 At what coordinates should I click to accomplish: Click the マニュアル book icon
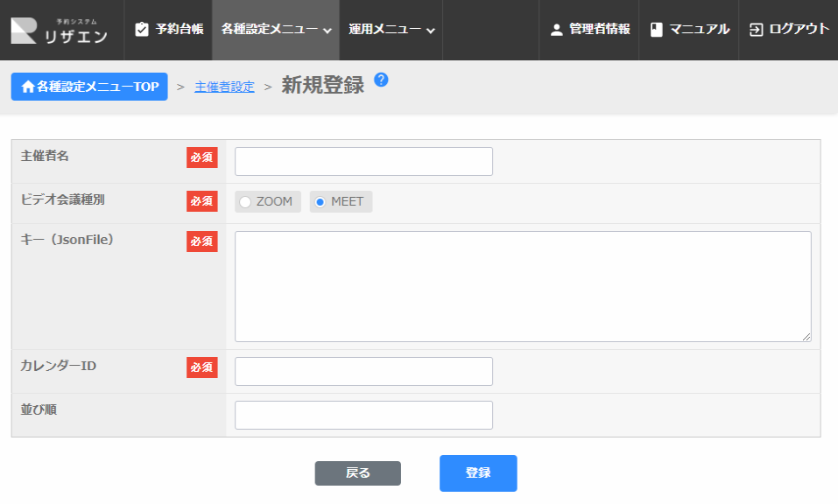click(657, 30)
